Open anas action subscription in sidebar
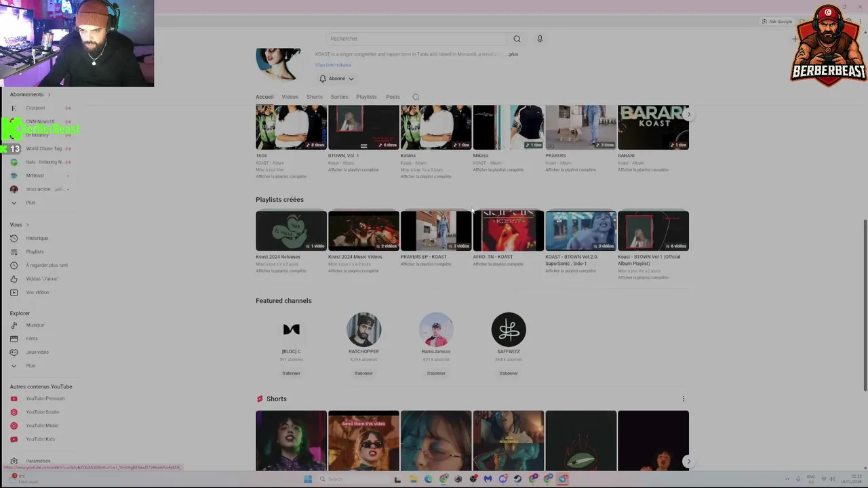This screenshot has height=488, width=868. (x=38, y=189)
